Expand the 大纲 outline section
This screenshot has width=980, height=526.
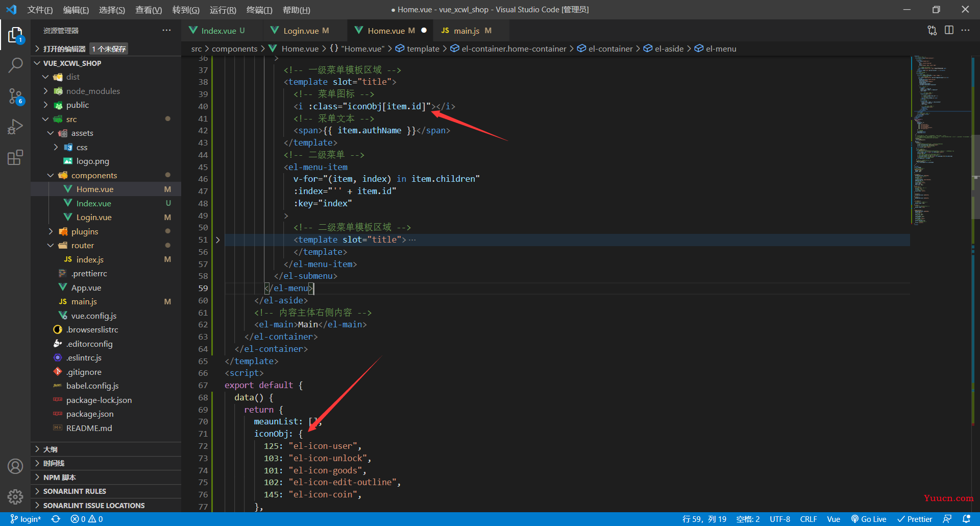tap(50, 449)
